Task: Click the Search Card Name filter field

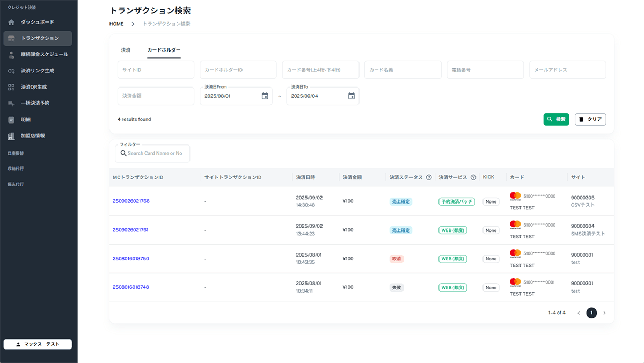Action: pyautogui.click(x=156, y=153)
